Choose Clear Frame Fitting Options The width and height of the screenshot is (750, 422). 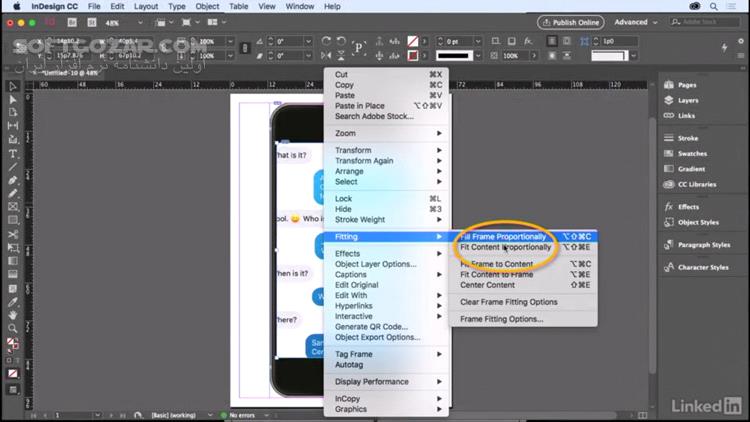[524, 302]
